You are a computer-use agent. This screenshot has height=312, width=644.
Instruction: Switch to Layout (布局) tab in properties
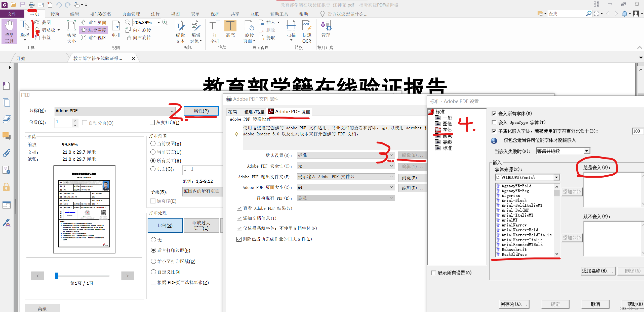point(232,112)
